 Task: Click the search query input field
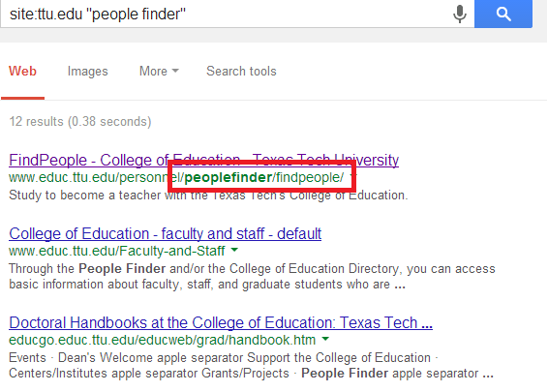pos(228,14)
